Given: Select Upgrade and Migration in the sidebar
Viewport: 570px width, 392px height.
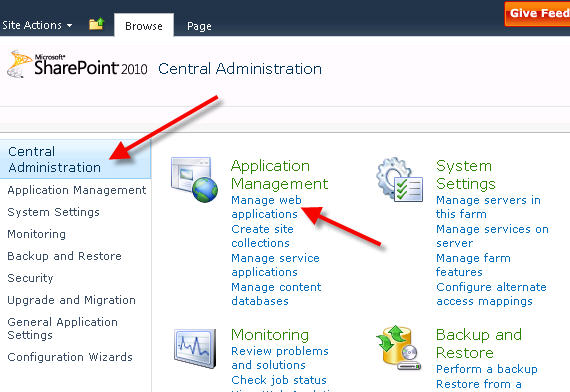Looking at the screenshot, I should click(x=71, y=300).
